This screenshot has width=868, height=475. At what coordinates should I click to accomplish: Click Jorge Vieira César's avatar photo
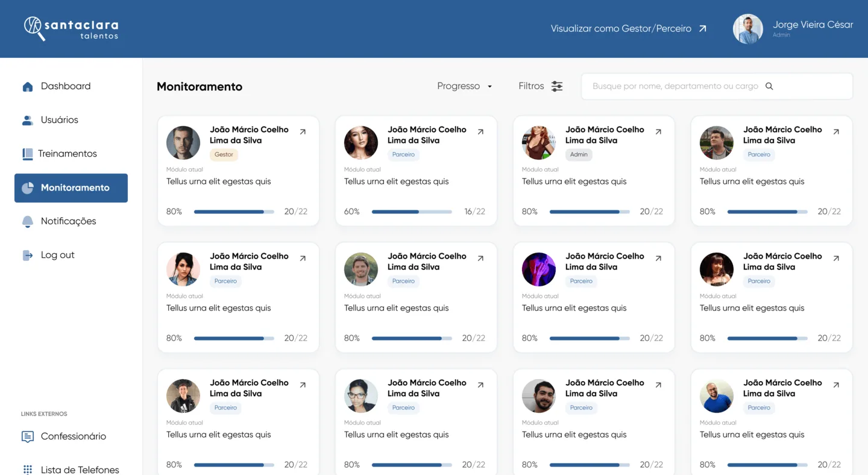748,29
